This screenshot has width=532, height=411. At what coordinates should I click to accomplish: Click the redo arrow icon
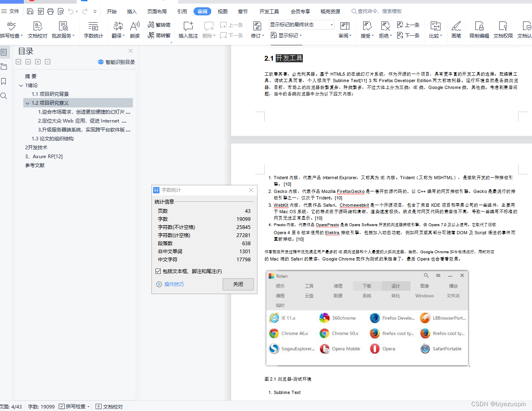pyautogui.click(x=85, y=11)
